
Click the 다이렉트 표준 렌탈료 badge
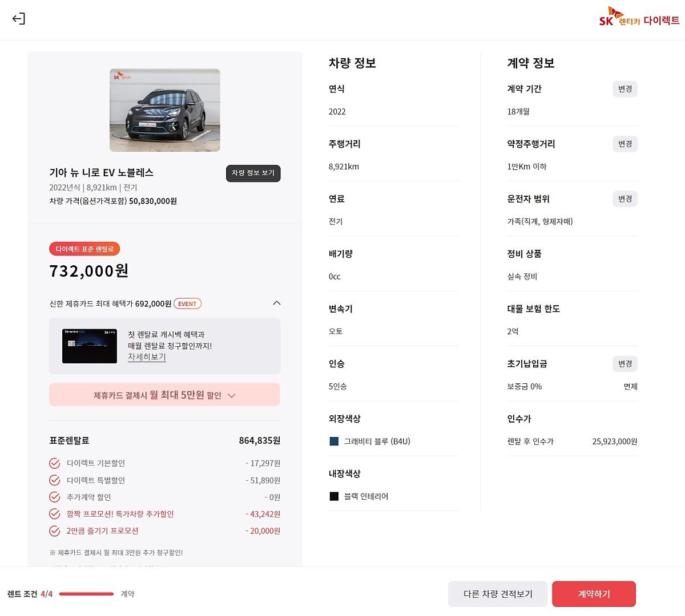[x=84, y=249]
